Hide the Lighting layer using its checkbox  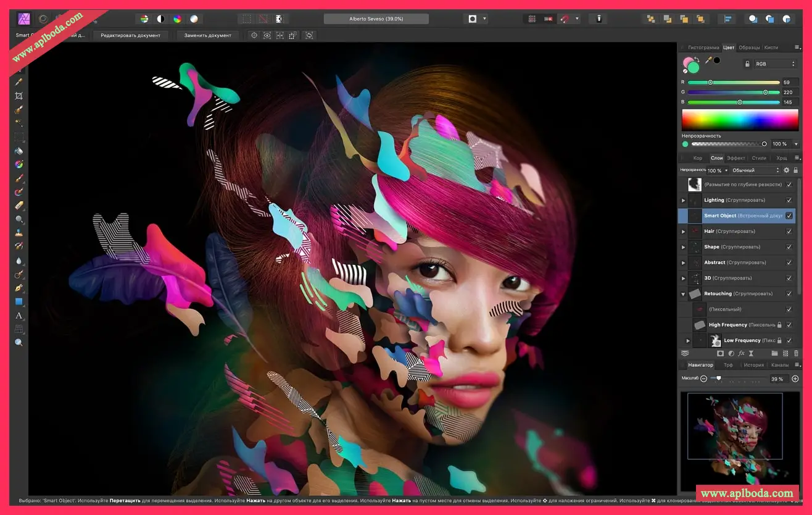pos(789,200)
